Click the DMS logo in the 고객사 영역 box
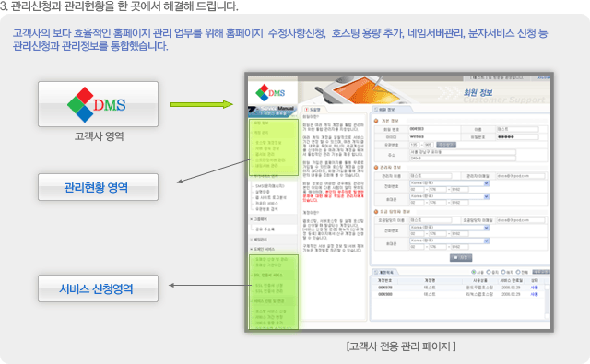Screen dimensions: 590x364 (97, 105)
